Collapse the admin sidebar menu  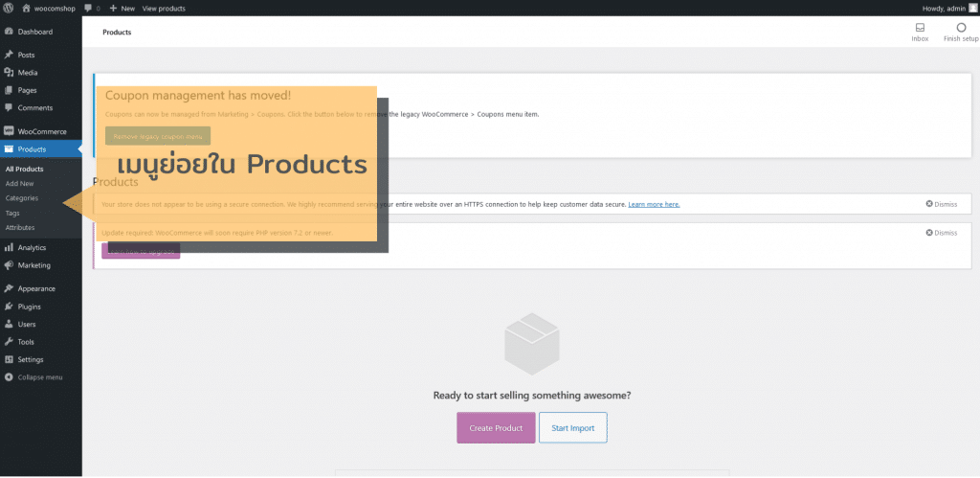pyautogui.click(x=39, y=377)
